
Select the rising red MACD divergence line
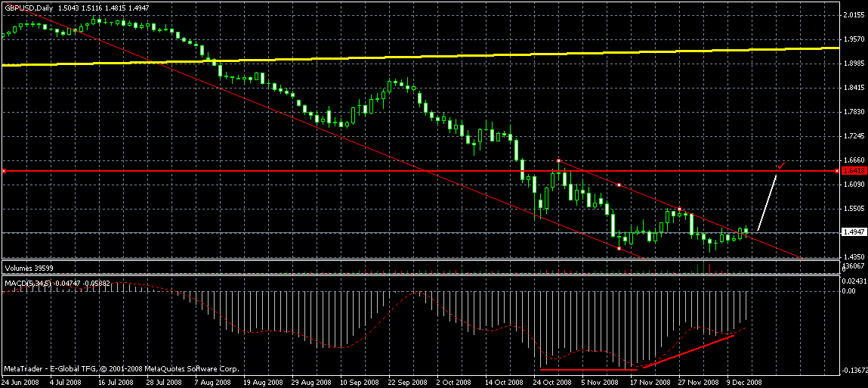(689, 350)
